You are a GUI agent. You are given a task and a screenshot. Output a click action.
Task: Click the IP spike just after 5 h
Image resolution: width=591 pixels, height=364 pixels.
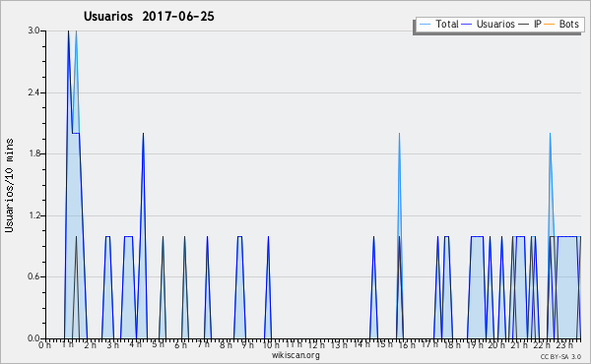(x=163, y=237)
